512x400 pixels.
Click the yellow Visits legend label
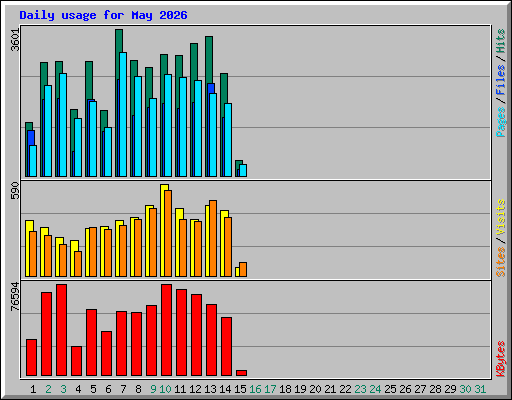pyautogui.click(x=501, y=217)
